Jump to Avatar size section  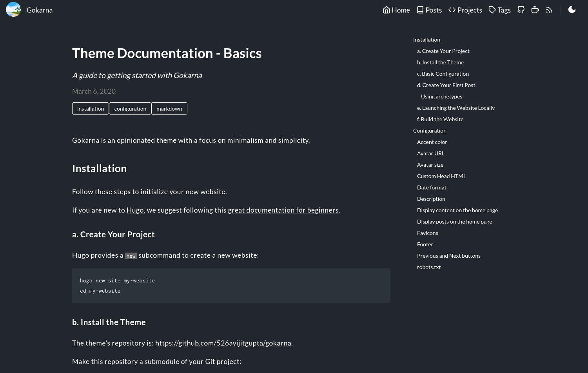click(x=430, y=165)
